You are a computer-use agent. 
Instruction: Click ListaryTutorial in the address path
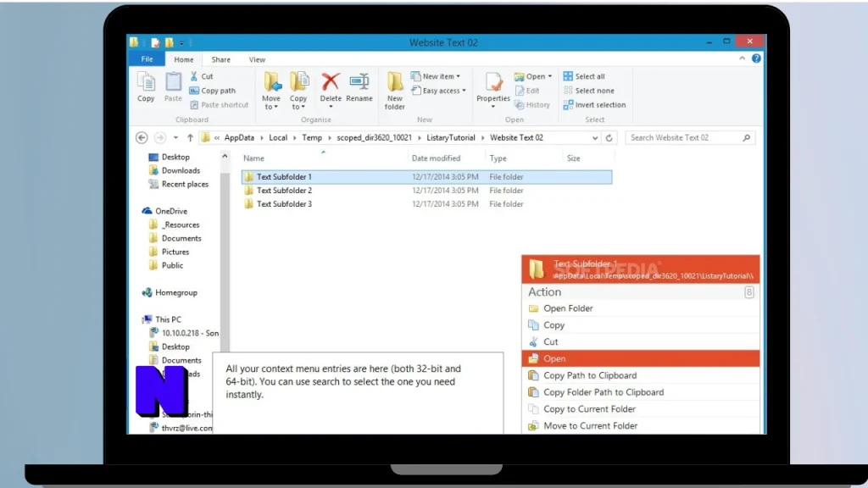point(451,138)
